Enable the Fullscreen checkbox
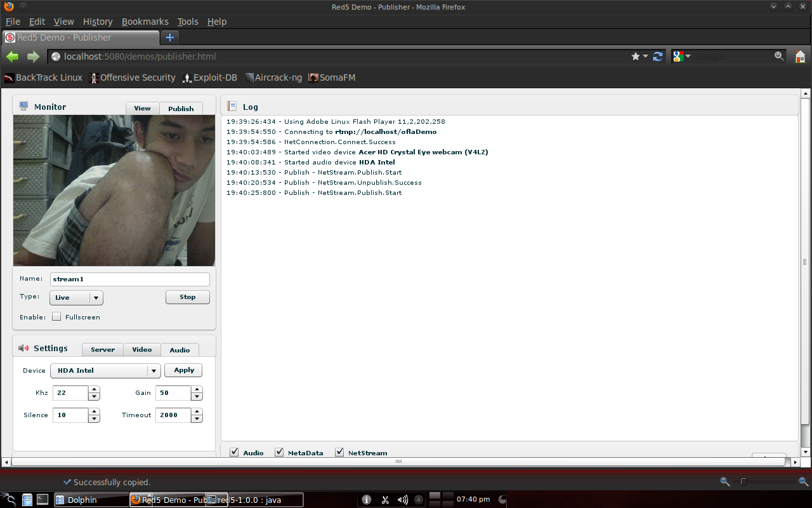The image size is (812, 508). [x=56, y=317]
